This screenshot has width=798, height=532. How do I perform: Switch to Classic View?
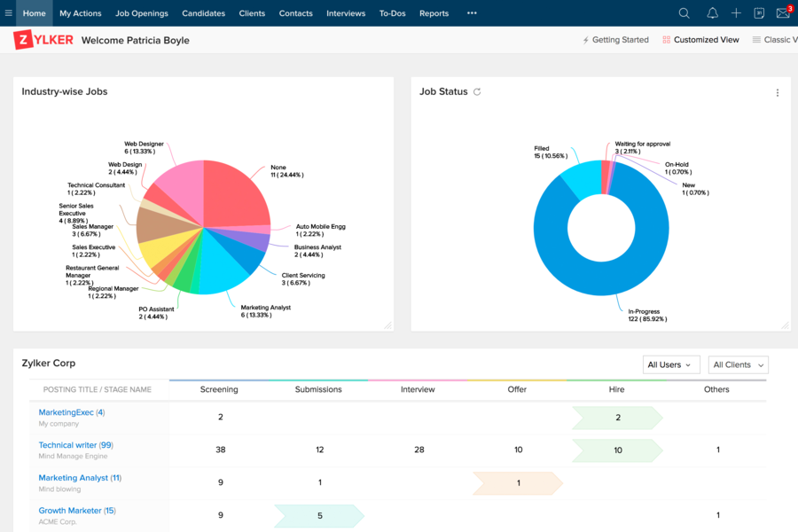(778, 39)
